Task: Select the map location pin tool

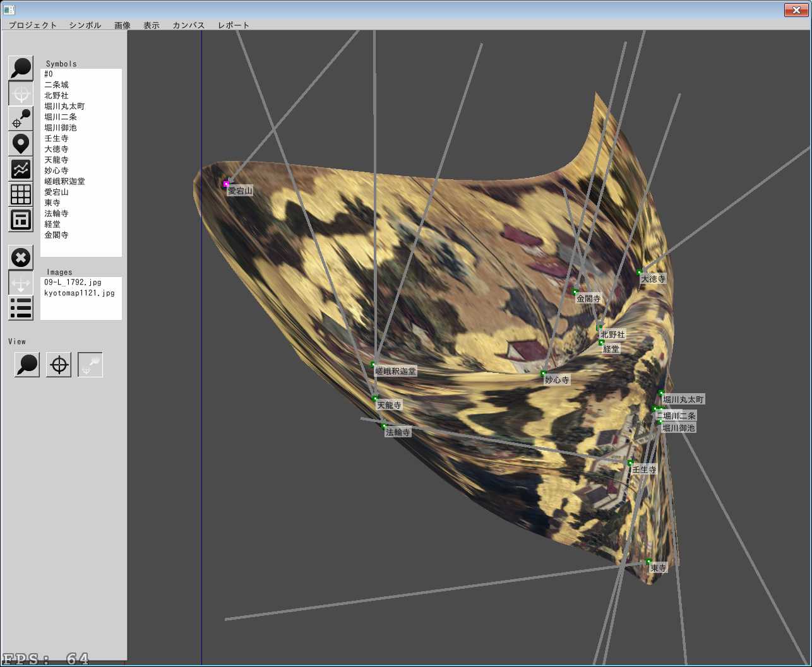Action: click(21, 144)
